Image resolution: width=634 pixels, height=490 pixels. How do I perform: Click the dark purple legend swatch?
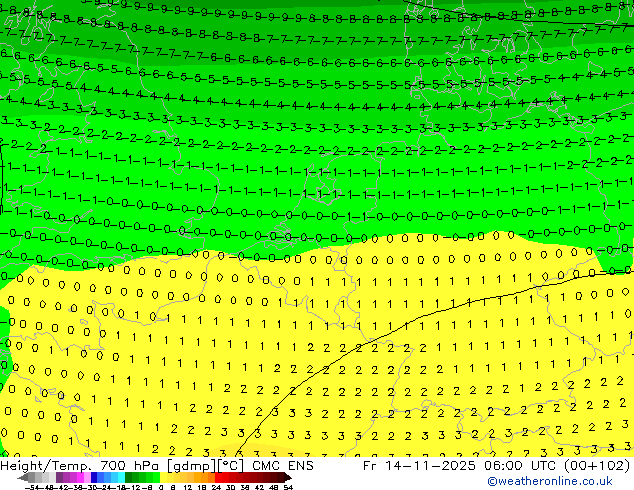pyautogui.click(x=59, y=477)
